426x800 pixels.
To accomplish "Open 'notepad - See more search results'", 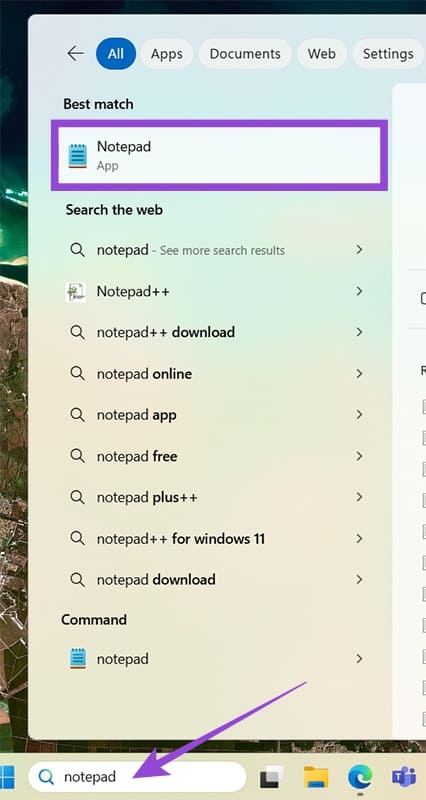I will [x=216, y=250].
